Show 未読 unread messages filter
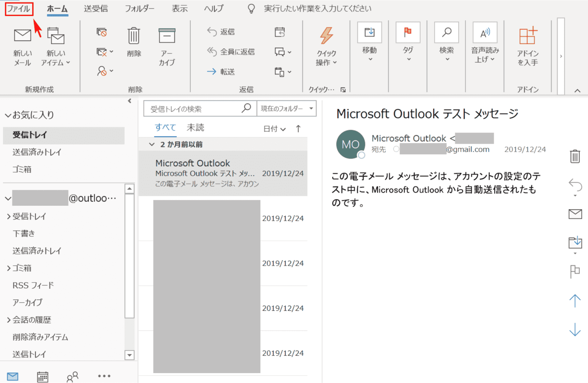Image resolution: width=588 pixels, height=383 pixels. (x=195, y=128)
